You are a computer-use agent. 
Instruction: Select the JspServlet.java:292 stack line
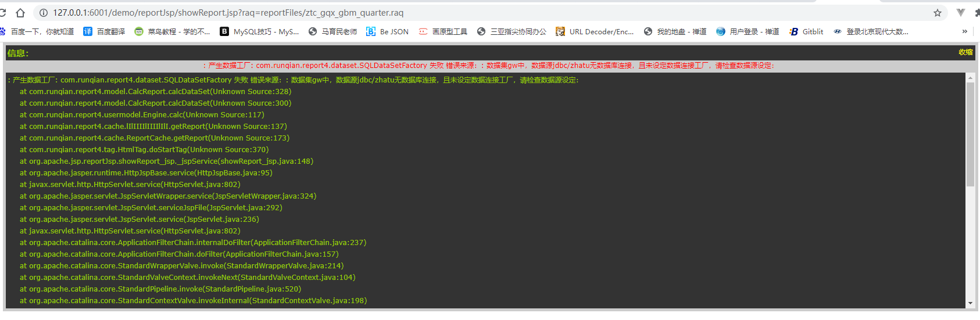[151, 208]
